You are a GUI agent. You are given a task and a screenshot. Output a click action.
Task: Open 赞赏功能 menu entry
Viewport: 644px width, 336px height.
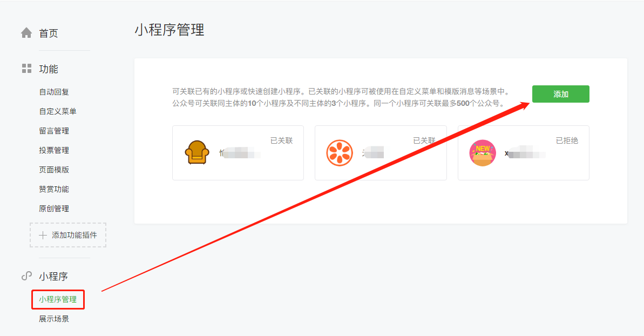pyautogui.click(x=54, y=189)
